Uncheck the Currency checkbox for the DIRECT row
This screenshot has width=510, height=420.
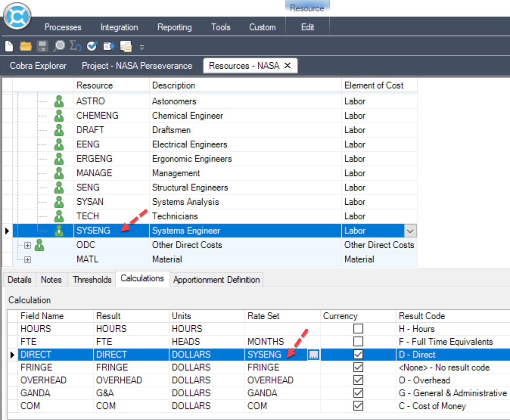(358, 354)
